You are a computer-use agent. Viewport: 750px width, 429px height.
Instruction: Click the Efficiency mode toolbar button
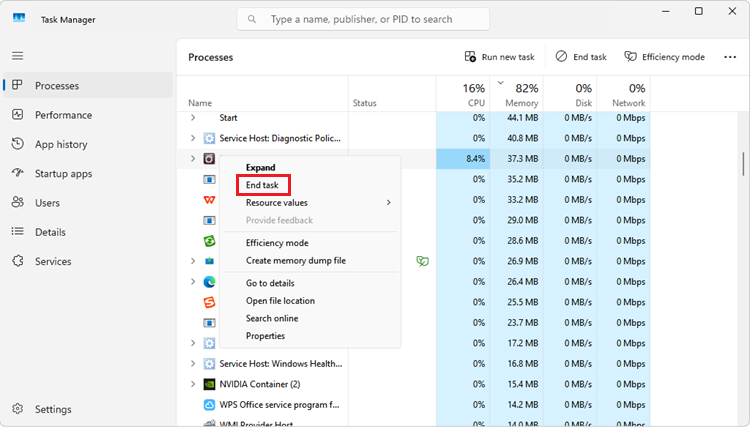tap(664, 57)
